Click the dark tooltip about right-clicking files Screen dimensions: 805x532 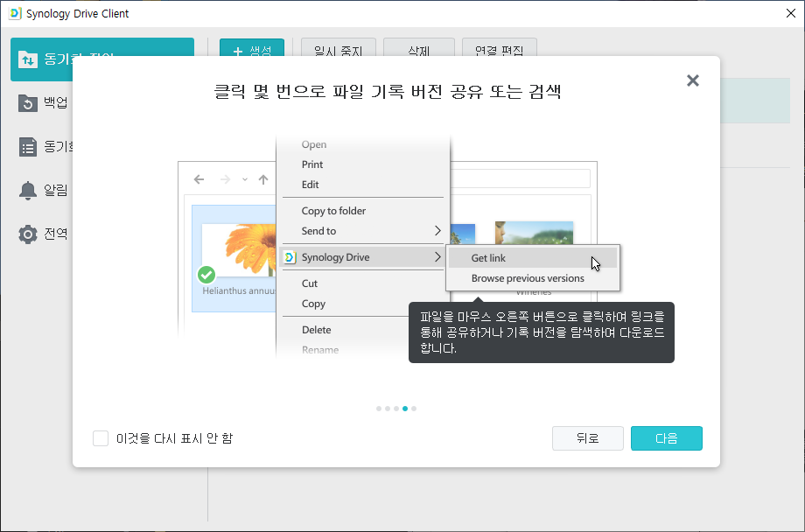coord(541,332)
